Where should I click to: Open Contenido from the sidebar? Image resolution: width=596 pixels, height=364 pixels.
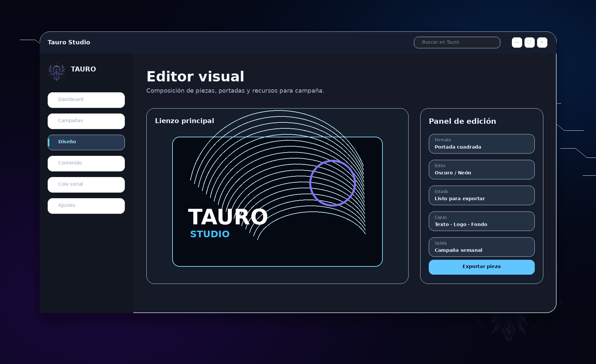coord(86,163)
